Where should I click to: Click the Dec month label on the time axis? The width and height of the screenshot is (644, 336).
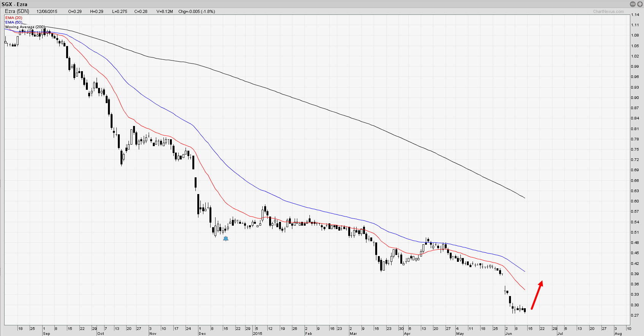[202, 334]
